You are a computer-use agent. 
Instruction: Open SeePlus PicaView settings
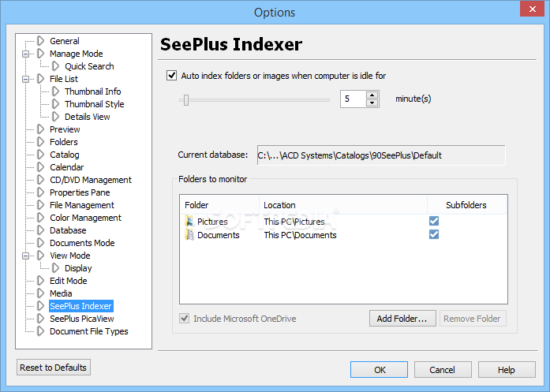(82, 319)
